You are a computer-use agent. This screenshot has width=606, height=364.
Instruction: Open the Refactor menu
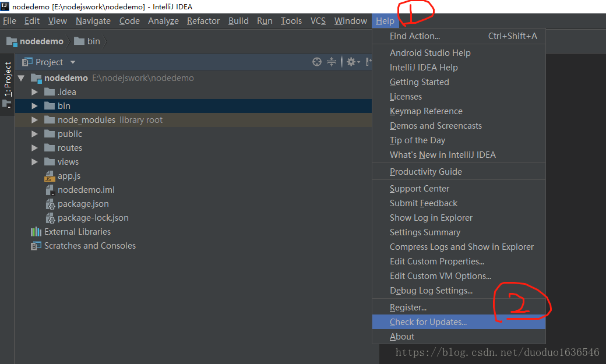[203, 21]
